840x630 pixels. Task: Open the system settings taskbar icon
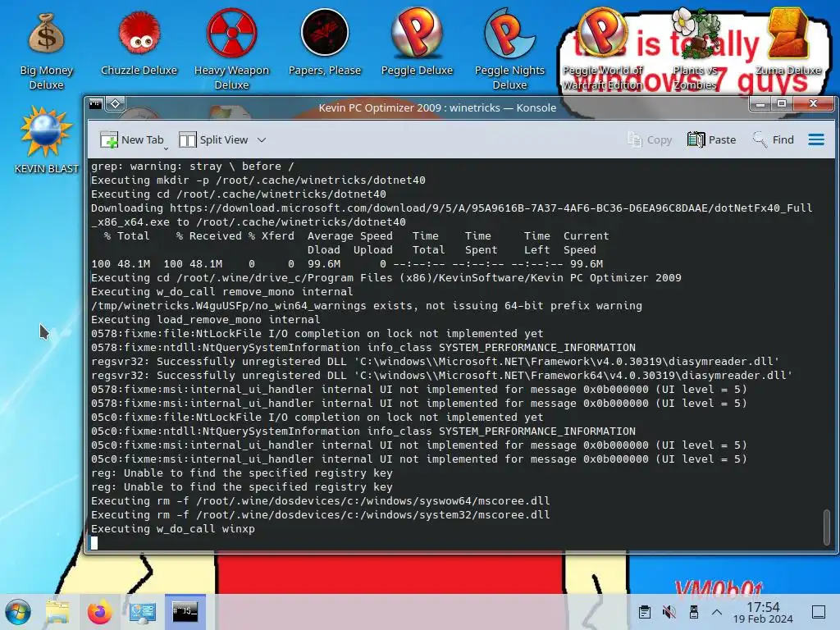pos(143,612)
